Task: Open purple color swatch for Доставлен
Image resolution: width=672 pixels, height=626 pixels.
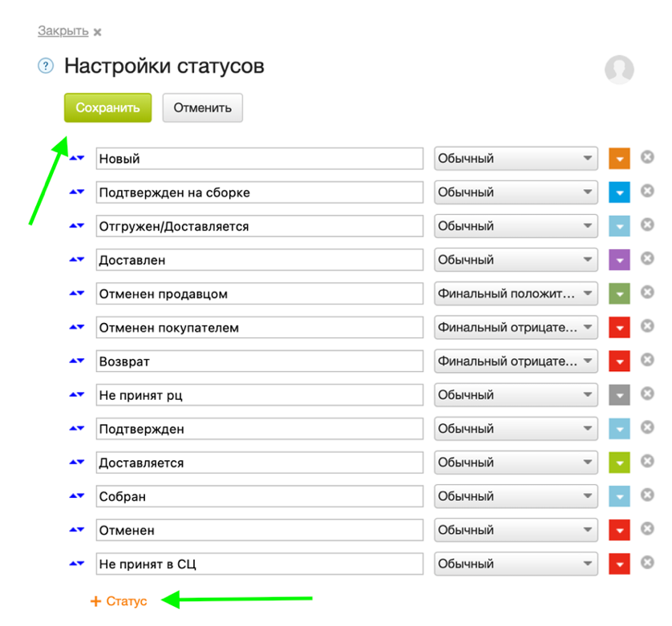Action: pyautogui.click(x=619, y=260)
